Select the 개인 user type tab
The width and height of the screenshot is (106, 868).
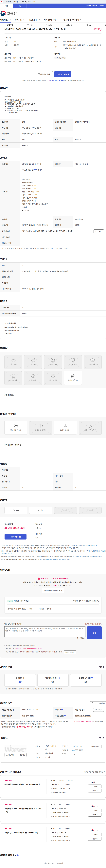6,6
